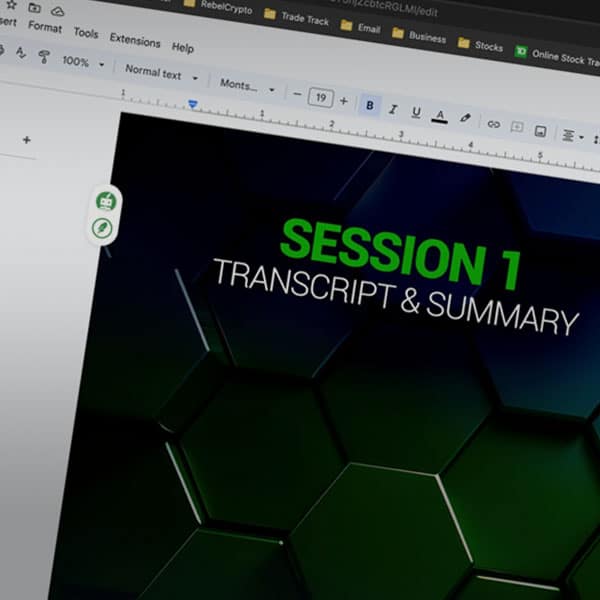
Task: Open the Tools menu
Action: pos(86,33)
